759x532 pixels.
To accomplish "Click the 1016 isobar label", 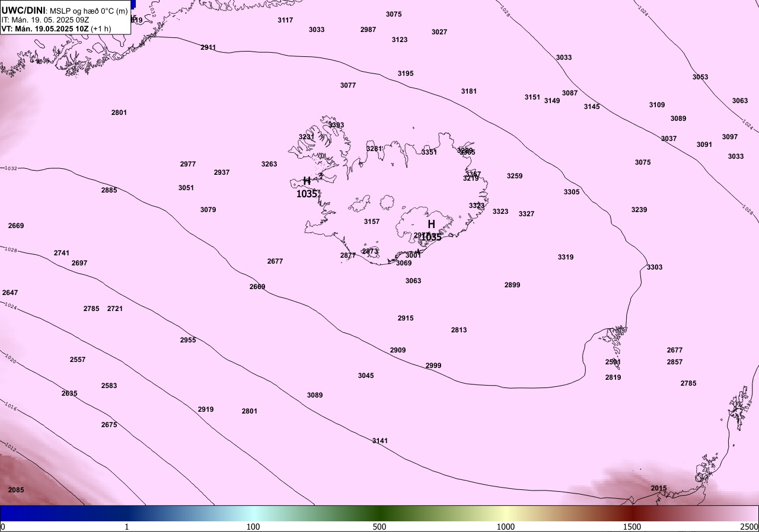I will click(11, 406).
